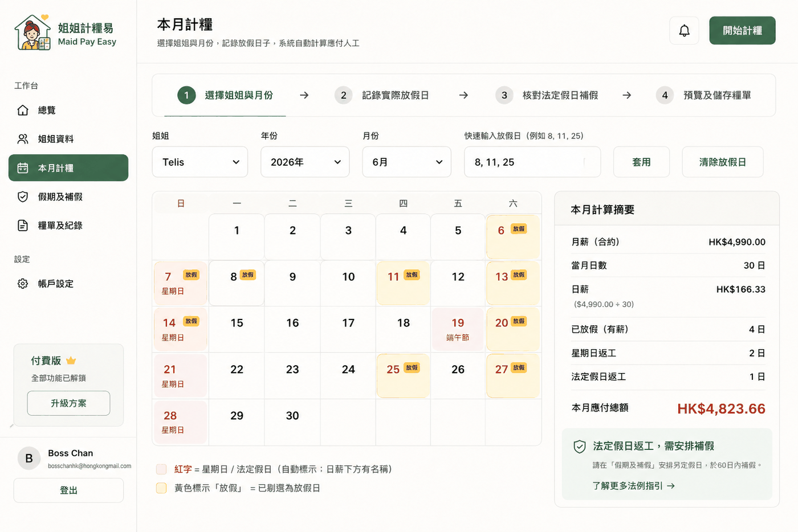Open 姐姐資料 in the sidebar
Image resolution: width=798 pixels, height=532 pixels.
68,139
